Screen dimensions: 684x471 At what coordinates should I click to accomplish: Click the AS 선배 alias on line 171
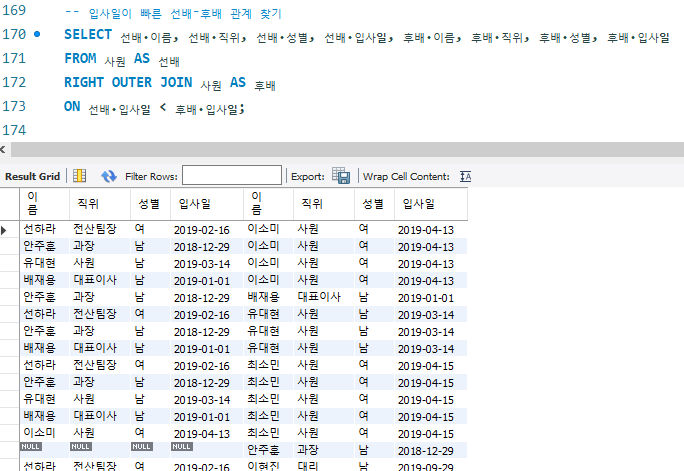[x=157, y=58]
